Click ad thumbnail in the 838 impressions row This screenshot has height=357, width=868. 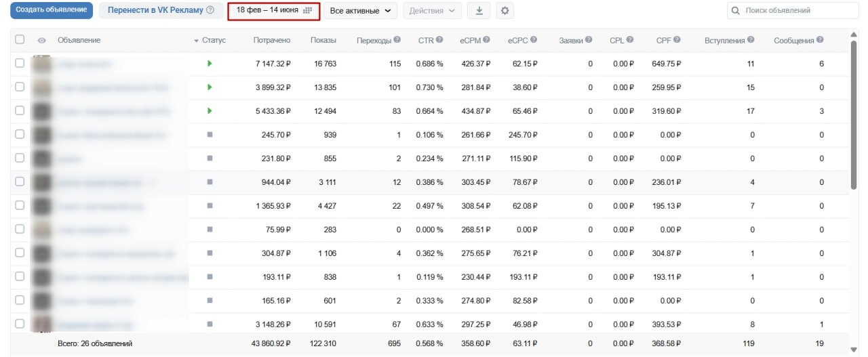(x=43, y=277)
